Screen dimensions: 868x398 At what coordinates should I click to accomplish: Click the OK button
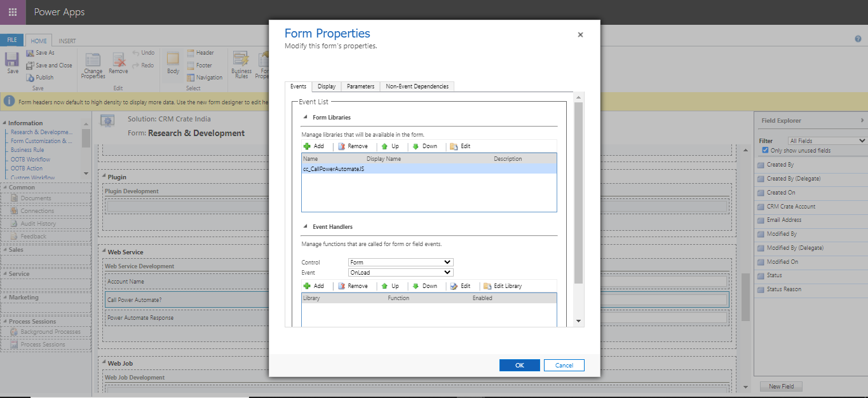pos(519,365)
